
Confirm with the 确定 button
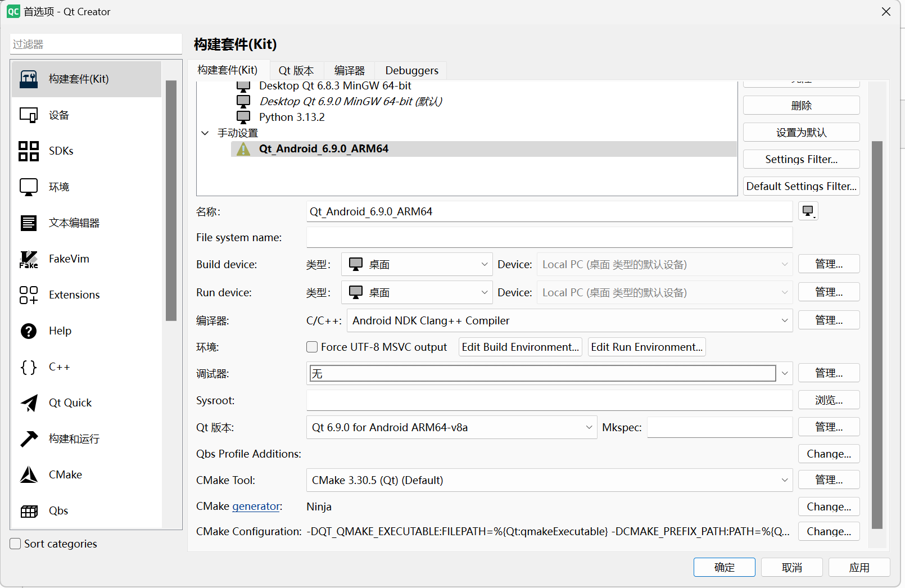pos(725,568)
